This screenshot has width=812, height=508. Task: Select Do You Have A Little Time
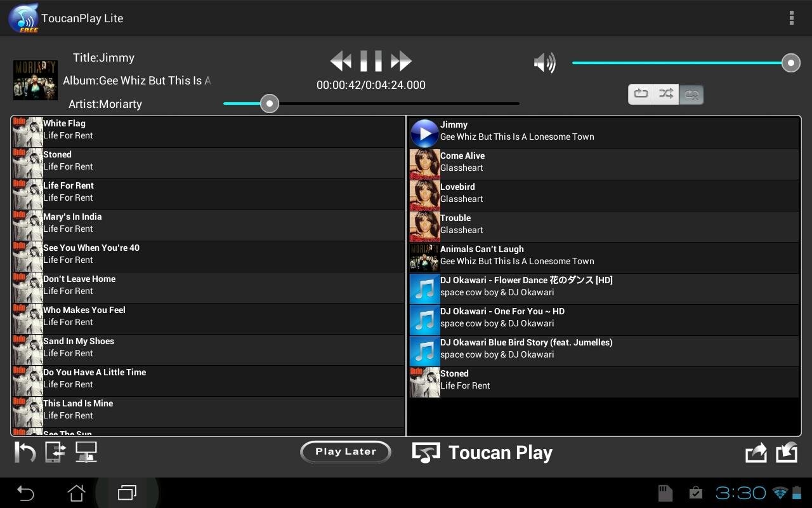208,381
